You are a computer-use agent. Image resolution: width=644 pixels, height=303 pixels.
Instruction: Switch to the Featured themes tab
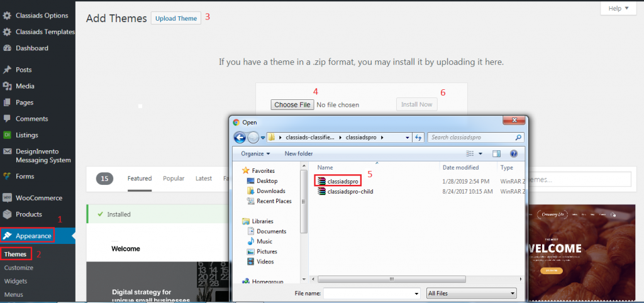point(140,179)
